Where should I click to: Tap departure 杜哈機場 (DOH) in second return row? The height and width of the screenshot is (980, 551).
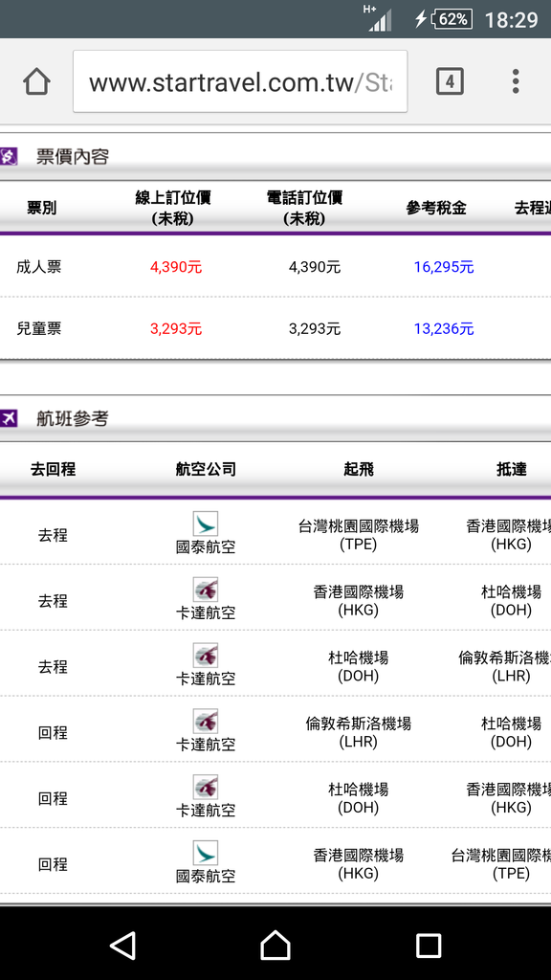pyautogui.click(x=359, y=798)
